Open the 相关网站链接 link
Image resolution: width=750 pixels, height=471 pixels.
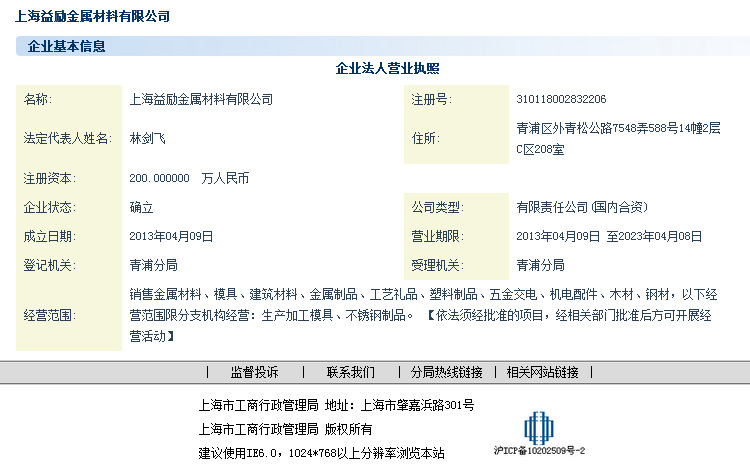click(x=542, y=372)
